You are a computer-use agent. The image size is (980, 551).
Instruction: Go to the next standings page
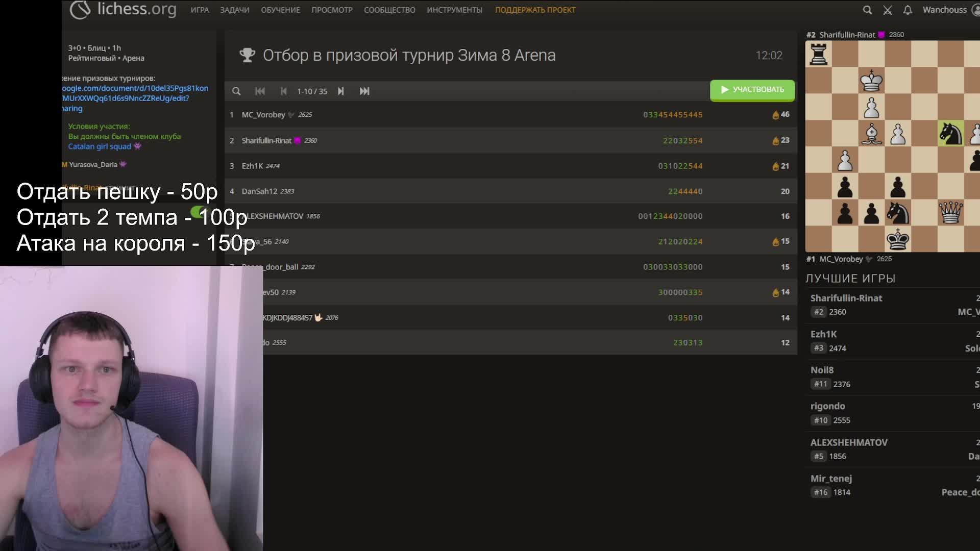pyautogui.click(x=341, y=91)
